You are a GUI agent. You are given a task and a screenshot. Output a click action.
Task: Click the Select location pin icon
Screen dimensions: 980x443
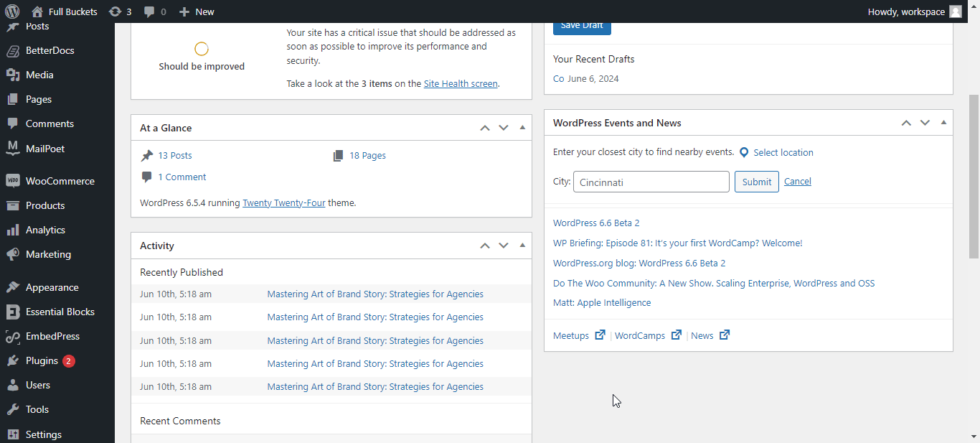point(744,152)
